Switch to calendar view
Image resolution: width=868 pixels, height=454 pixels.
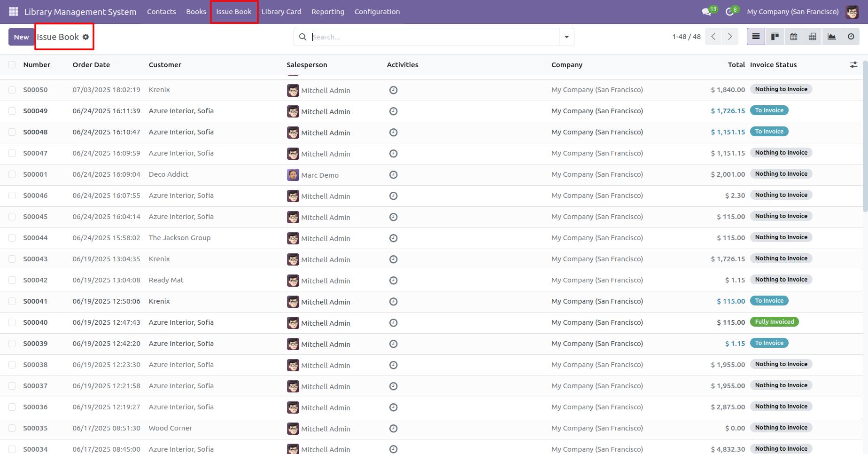click(x=794, y=37)
